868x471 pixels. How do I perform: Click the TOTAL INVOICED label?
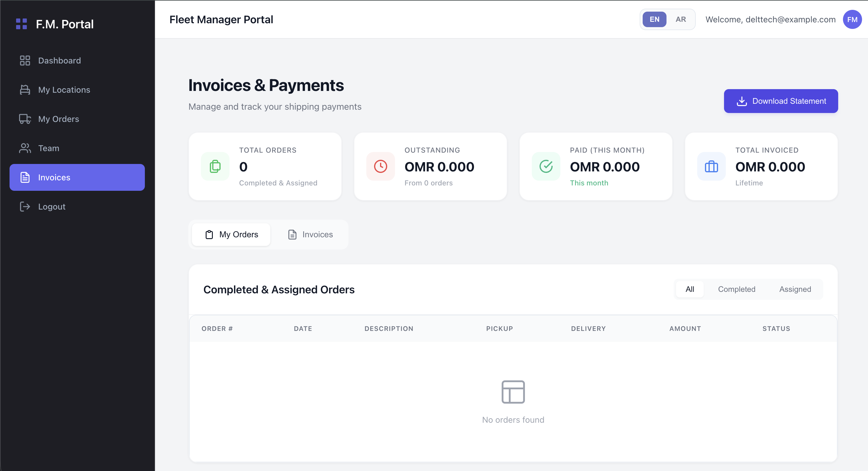point(767,150)
